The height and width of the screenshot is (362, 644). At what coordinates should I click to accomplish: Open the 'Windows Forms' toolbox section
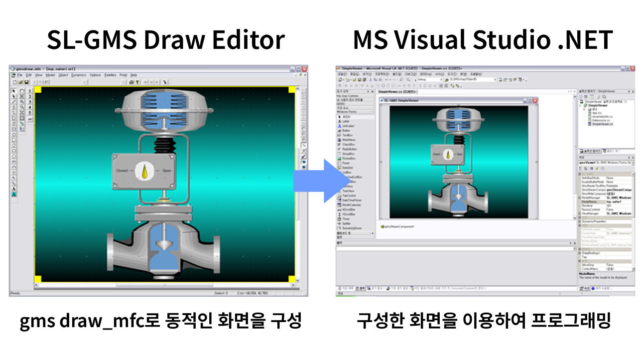point(356,112)
